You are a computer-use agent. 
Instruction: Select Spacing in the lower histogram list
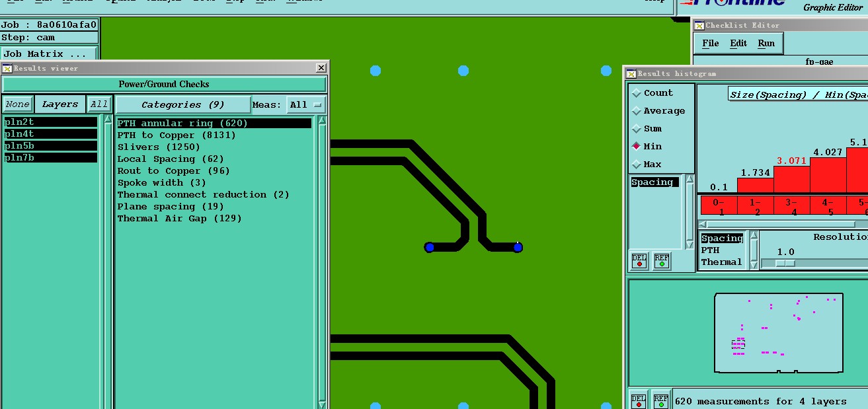(722, 239)
